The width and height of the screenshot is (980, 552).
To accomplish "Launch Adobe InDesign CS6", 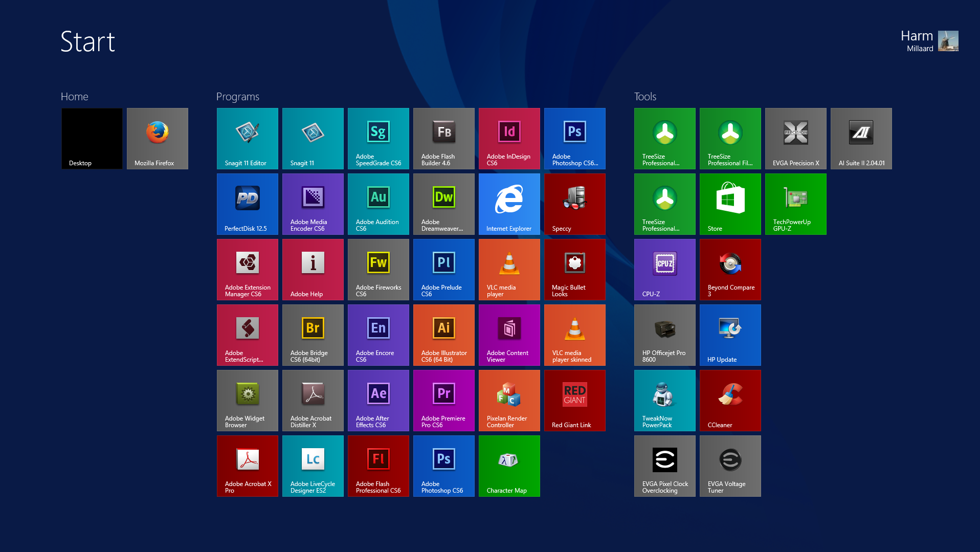I will (509, 139).
